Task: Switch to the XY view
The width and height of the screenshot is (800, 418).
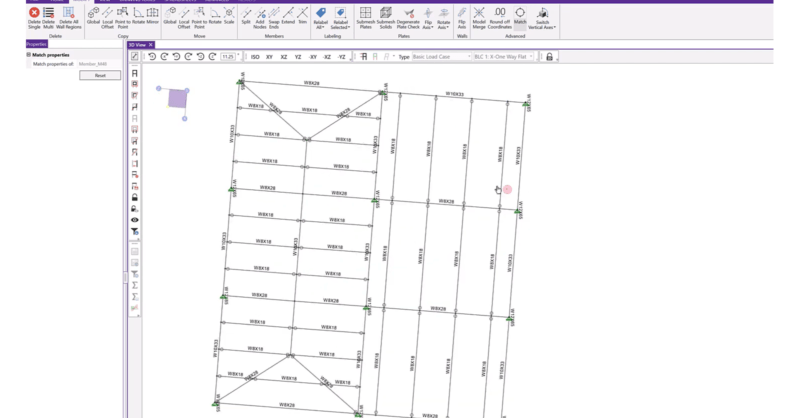Action: (270, 57)
